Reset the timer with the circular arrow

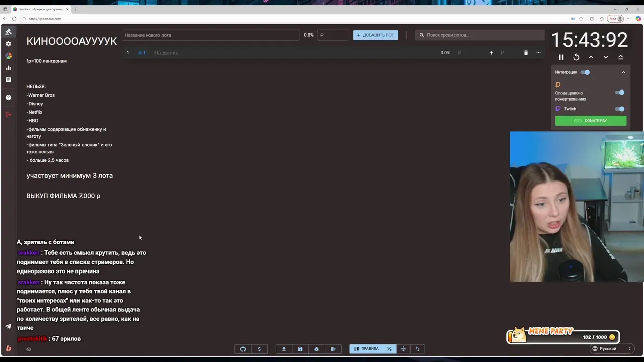pyautogui.click(x=576, y=57)
